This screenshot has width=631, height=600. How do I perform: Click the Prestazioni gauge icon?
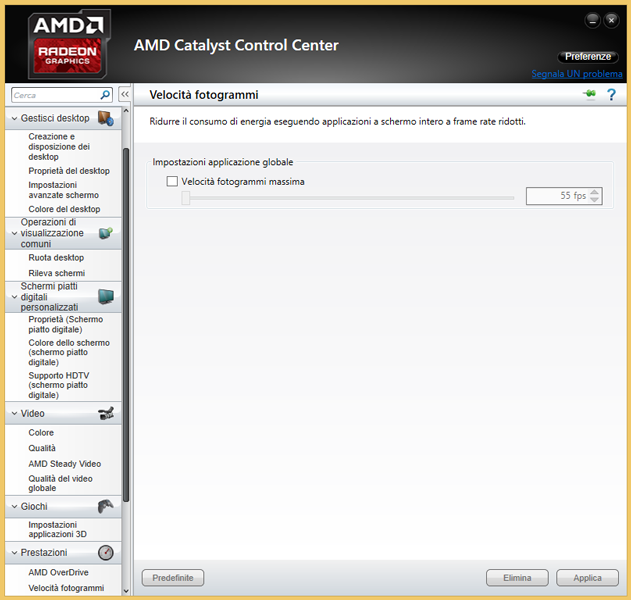(x=106, y=553)
